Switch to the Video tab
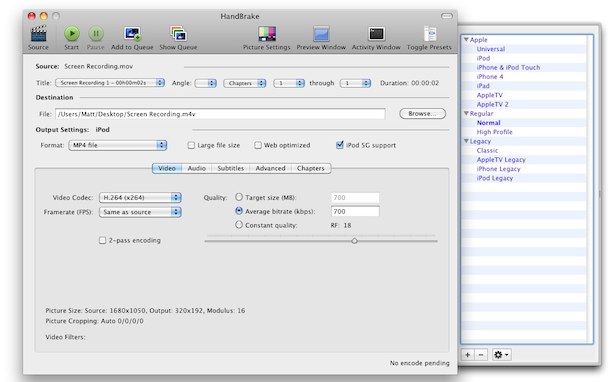 tap(167, 168)
